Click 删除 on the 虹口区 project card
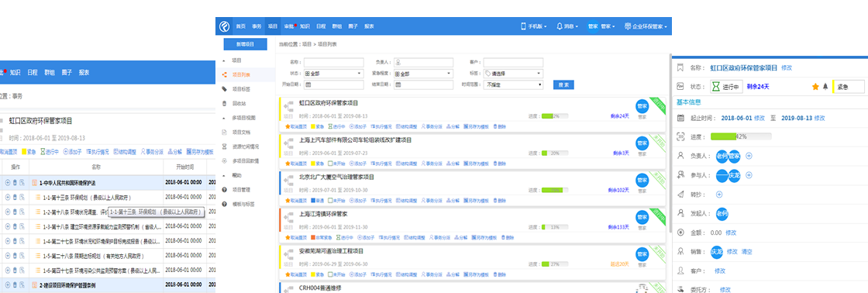This screenshot has width=868, height=293. 500,127
